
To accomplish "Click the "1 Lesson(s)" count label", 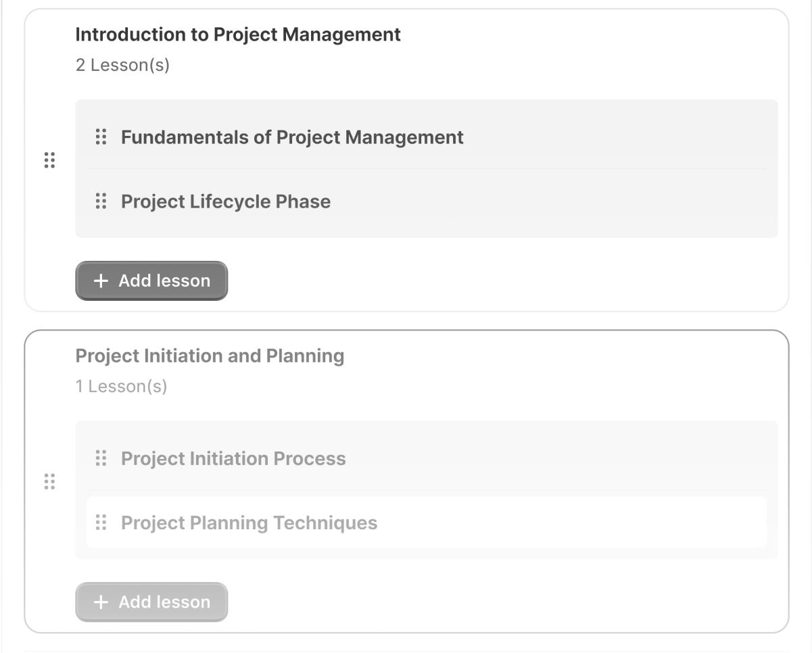I will click(121, 387).
